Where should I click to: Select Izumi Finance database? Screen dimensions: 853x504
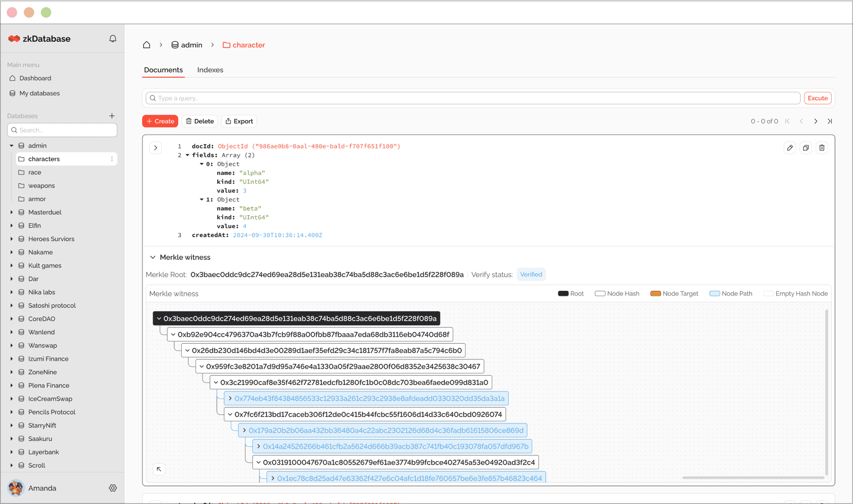coord(48,359)
